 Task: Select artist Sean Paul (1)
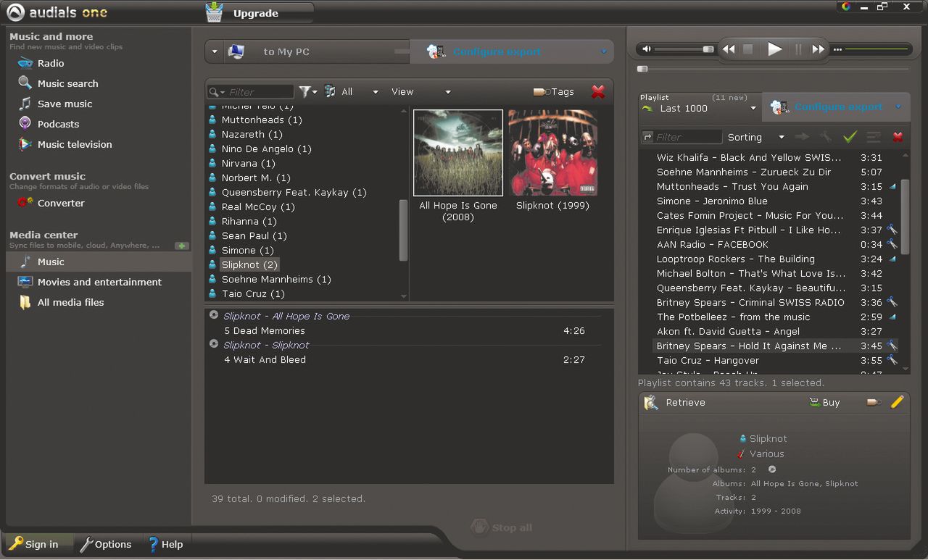[x=254, y=235]
